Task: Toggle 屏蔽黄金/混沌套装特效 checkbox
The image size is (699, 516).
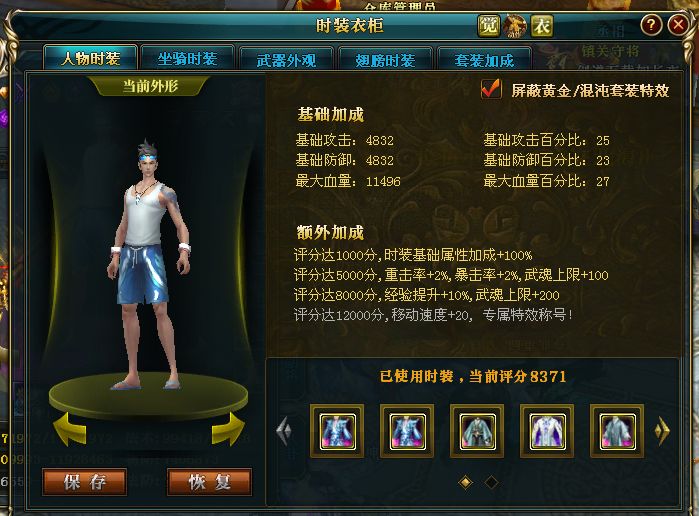Action: click(x=491, y=89)
